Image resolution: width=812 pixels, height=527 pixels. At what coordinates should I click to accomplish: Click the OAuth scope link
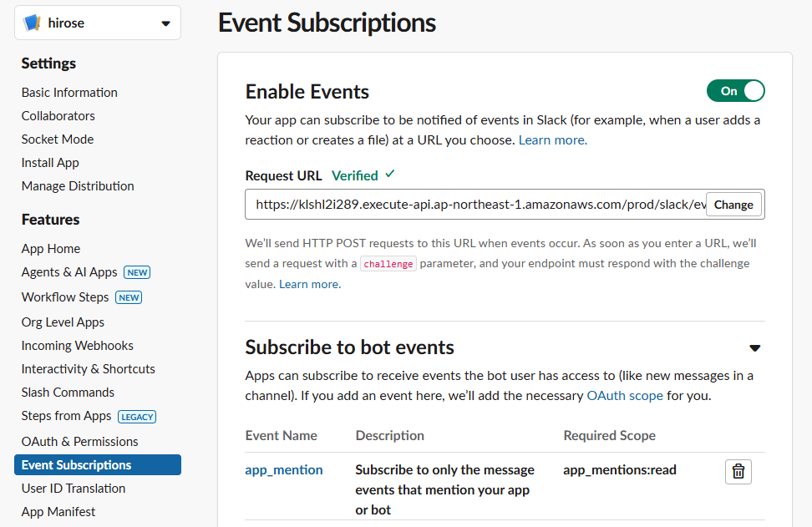click(625, 396)
